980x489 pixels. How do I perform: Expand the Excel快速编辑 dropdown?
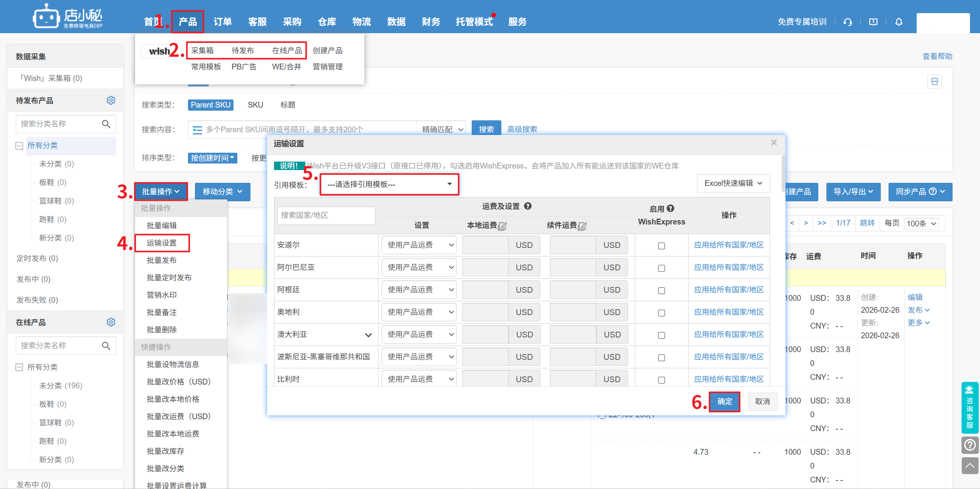point(733,183)
